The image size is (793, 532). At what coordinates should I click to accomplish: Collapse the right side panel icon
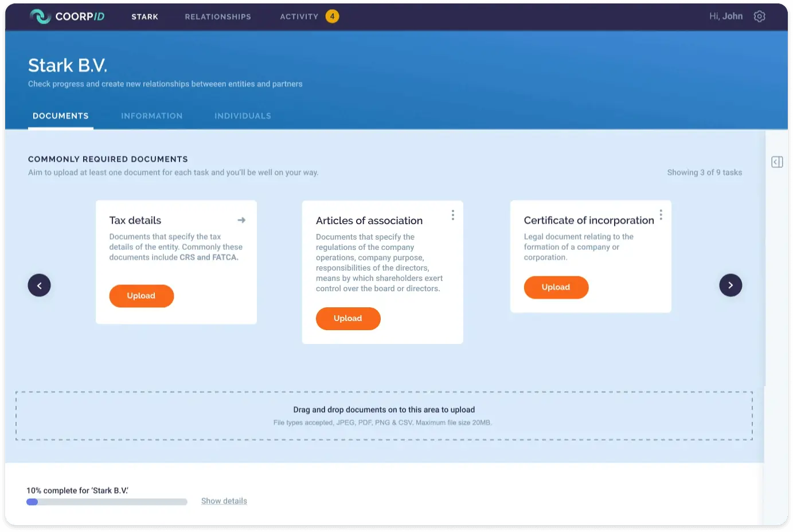777,162
